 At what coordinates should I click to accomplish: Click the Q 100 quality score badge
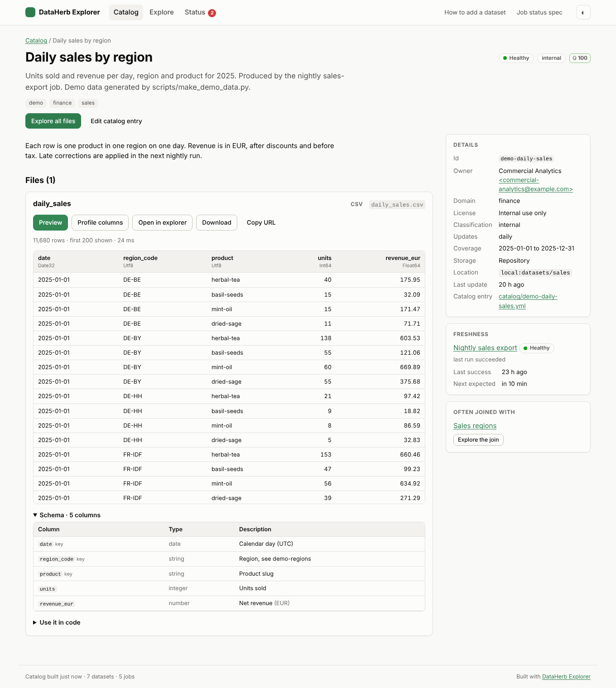tap(580, 58)
